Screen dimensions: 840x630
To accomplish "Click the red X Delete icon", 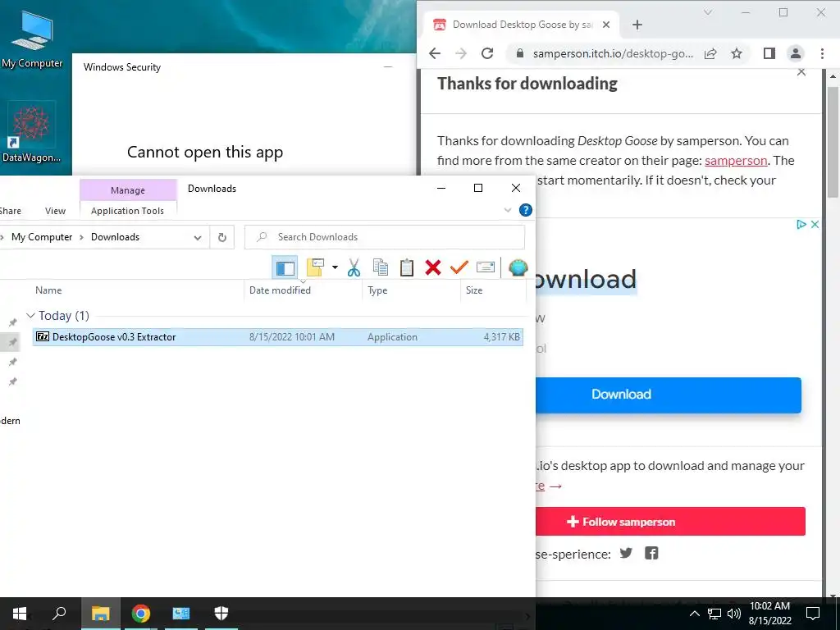I will 433,267.
